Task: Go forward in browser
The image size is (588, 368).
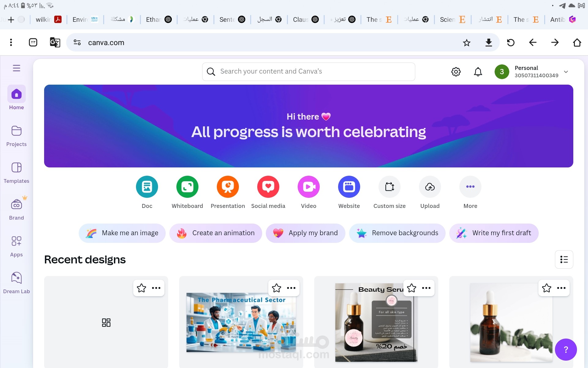Action: point(555,43)
